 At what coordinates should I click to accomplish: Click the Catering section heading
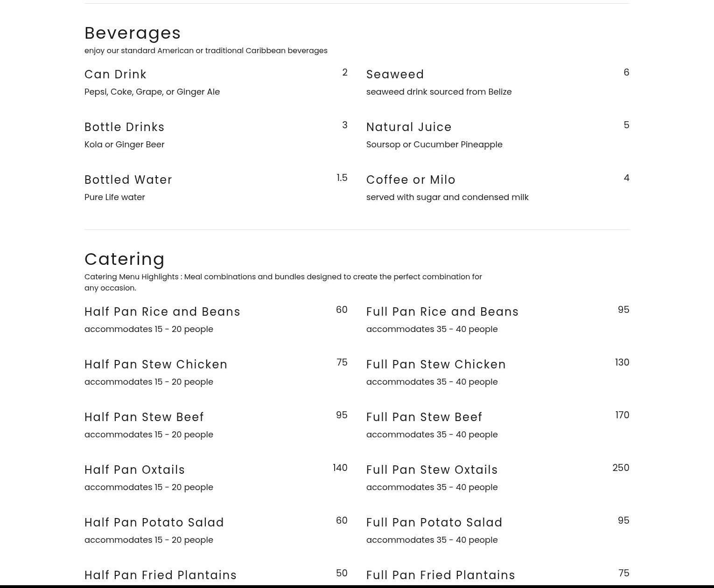click(x=125, y=259)
